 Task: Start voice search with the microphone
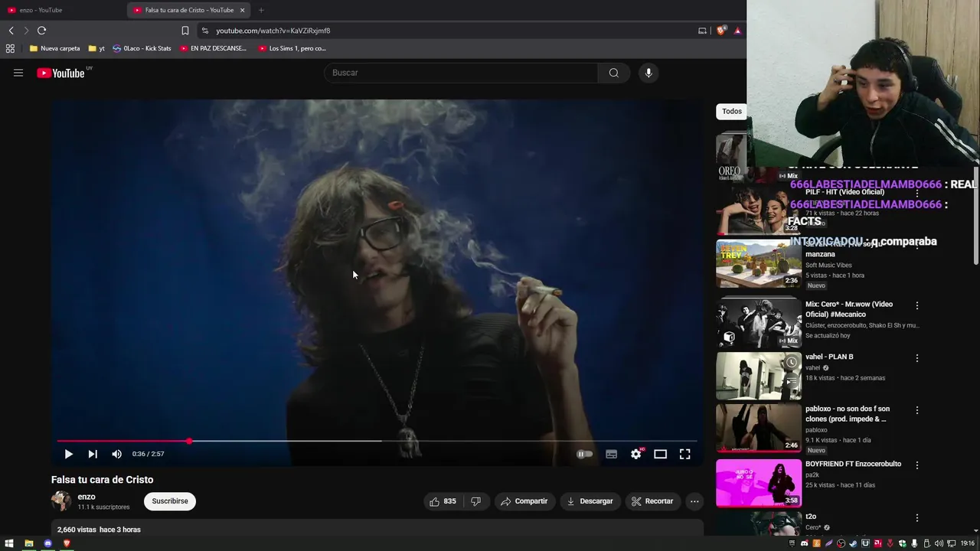(x=648, y=73)
